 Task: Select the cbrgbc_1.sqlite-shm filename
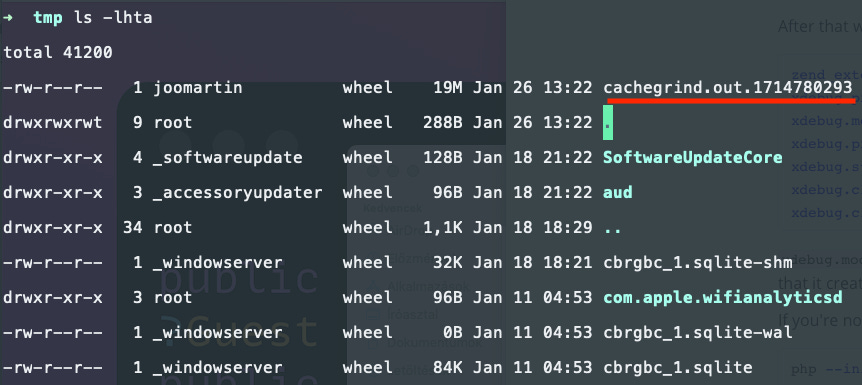point(698,262)
